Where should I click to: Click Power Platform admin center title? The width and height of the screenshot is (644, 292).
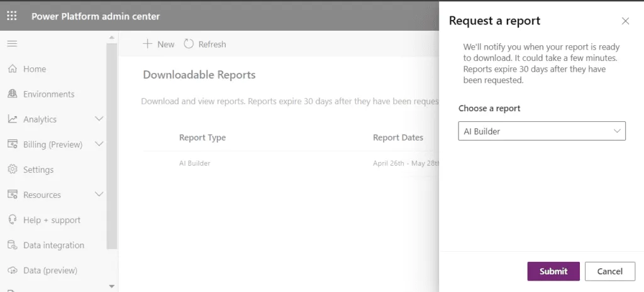click(96, 16)
